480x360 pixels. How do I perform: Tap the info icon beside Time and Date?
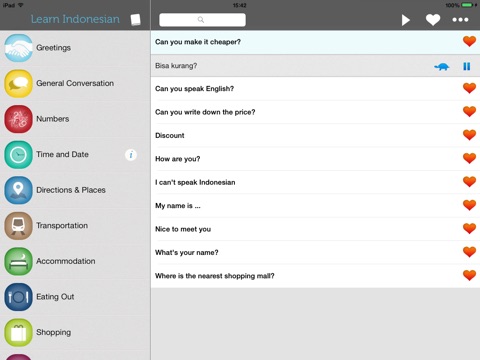(131, 155)
